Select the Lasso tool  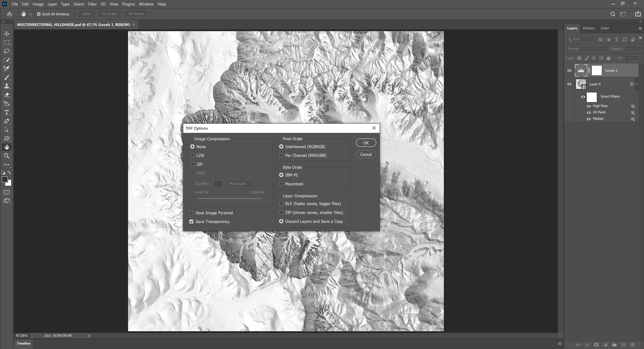(6, 51)
